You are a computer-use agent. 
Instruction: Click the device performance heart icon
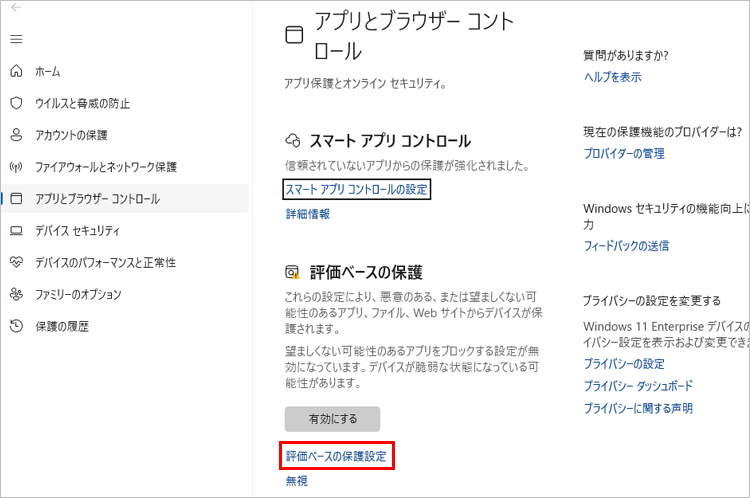[x=15, y=263]
